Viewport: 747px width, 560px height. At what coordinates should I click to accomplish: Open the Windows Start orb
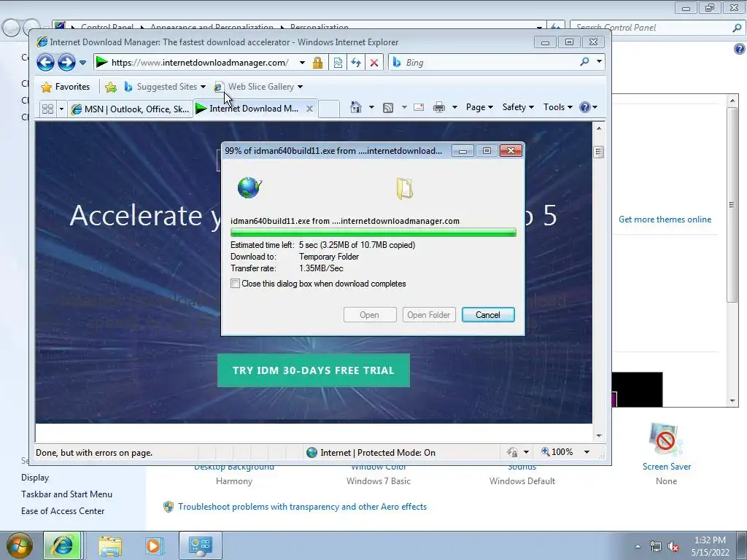18,545
